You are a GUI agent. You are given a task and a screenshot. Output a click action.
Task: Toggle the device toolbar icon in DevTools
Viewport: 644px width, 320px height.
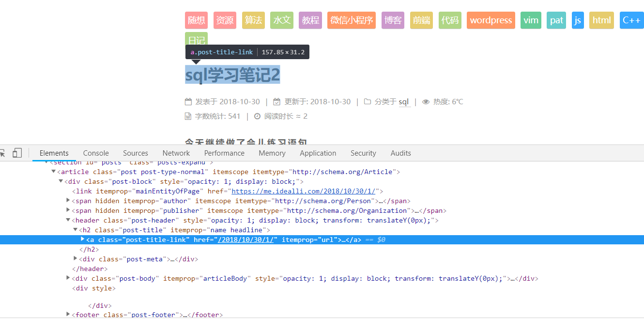click(x=17, y=153)
